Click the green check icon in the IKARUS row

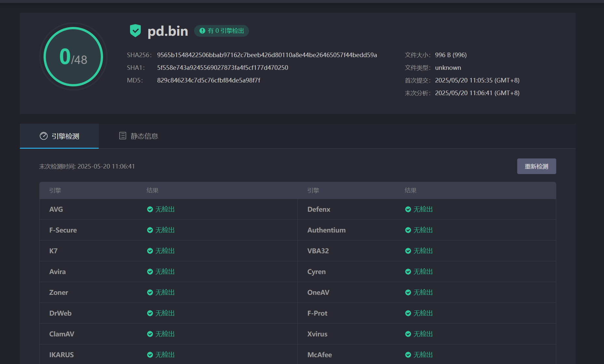150,355
